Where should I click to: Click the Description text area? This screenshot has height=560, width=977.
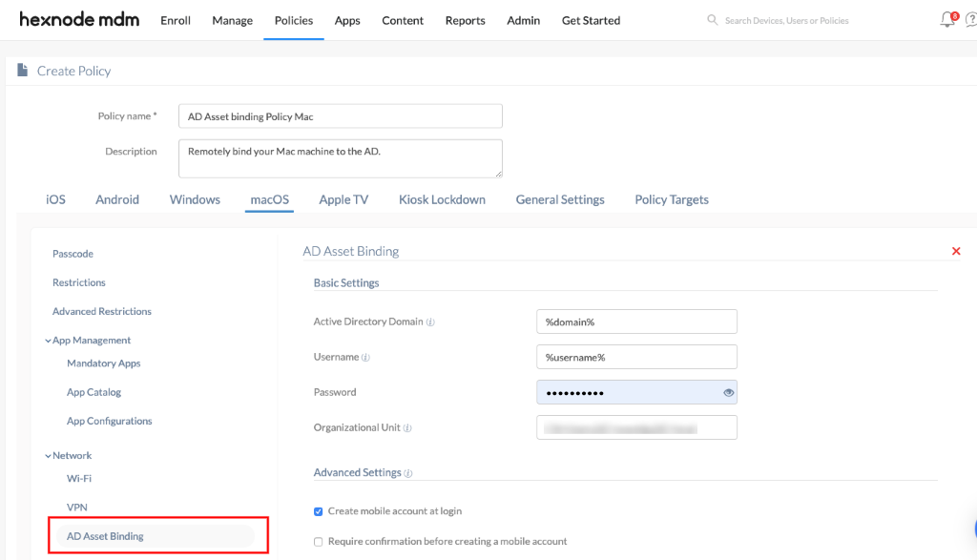pyautogui.click(x=341, y=158)
